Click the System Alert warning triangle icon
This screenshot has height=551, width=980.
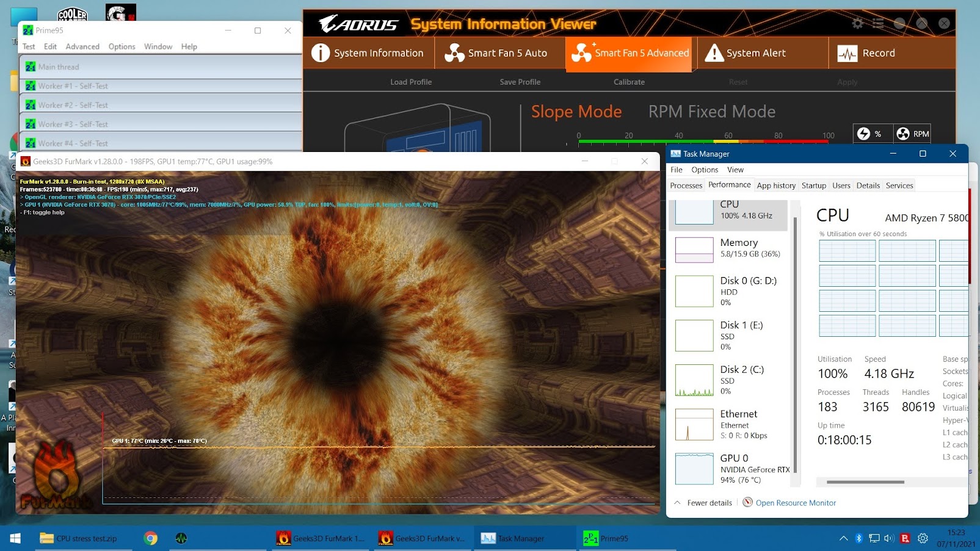(x=714, y=53)
